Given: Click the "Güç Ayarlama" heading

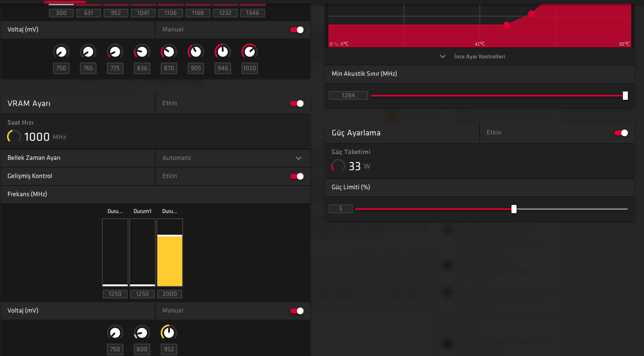Looking at the screenshot, I should pos(356,133).
